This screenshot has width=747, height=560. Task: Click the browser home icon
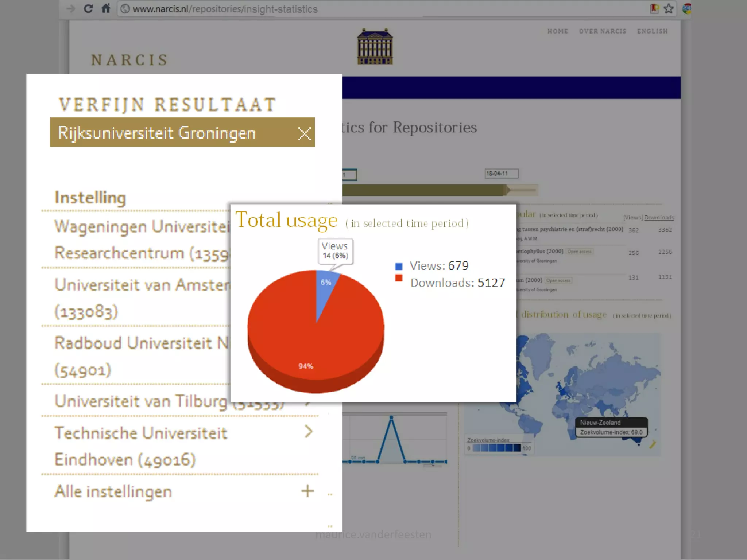point(106,9)
